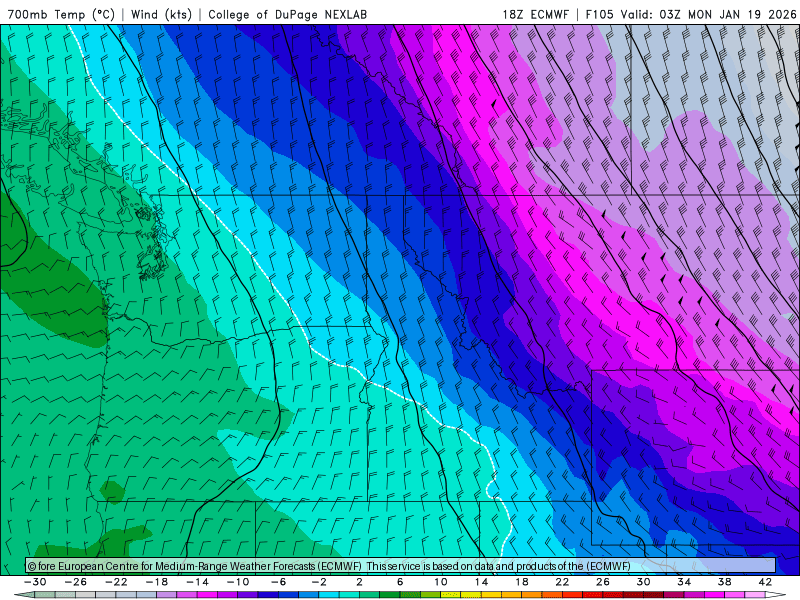Click the '700mb Temp (°C)' title text
The image size is (800, 600).
click(x=62, y=14)
